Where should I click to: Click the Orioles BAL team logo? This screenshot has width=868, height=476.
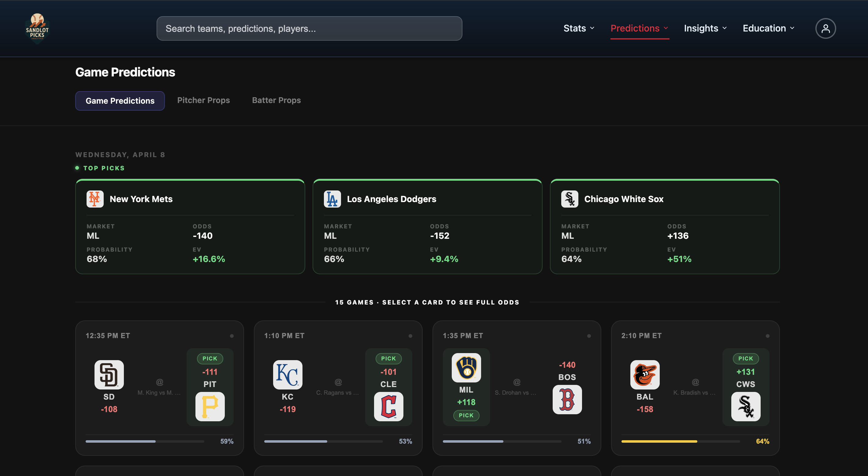click(645, 375)
